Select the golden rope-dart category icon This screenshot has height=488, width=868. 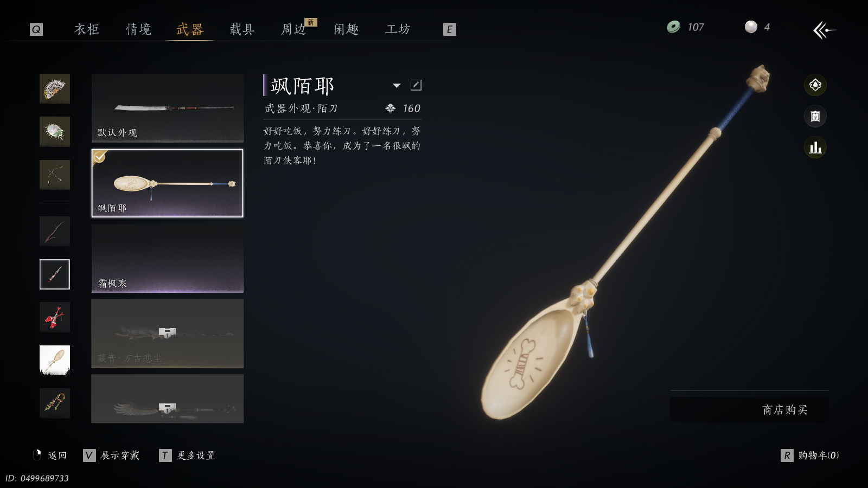[x=55, y=403]
